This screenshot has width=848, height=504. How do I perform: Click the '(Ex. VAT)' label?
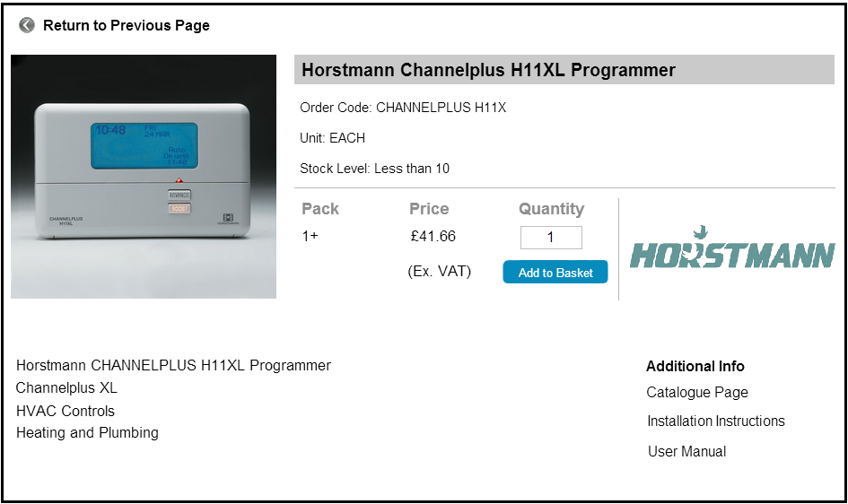pos(439,271)
